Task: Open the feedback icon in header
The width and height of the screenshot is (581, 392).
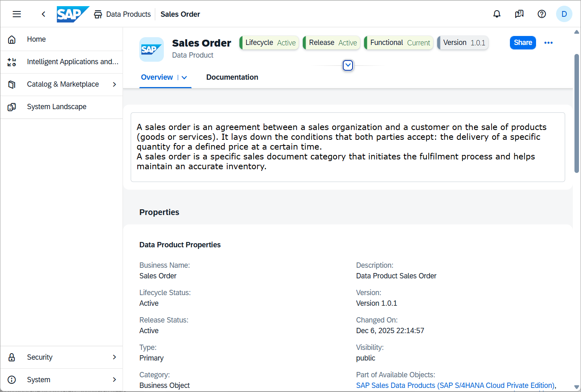Action: click(x=519, y=14)
